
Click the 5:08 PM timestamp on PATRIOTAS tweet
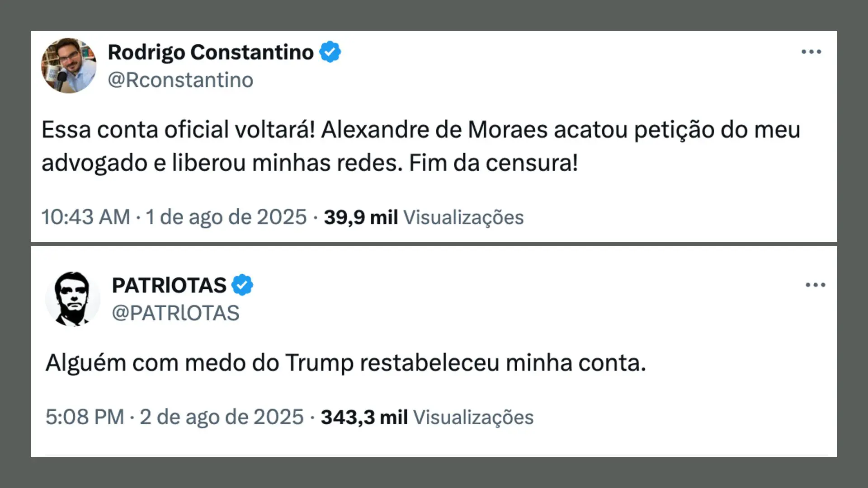click(x=85, y=417)
